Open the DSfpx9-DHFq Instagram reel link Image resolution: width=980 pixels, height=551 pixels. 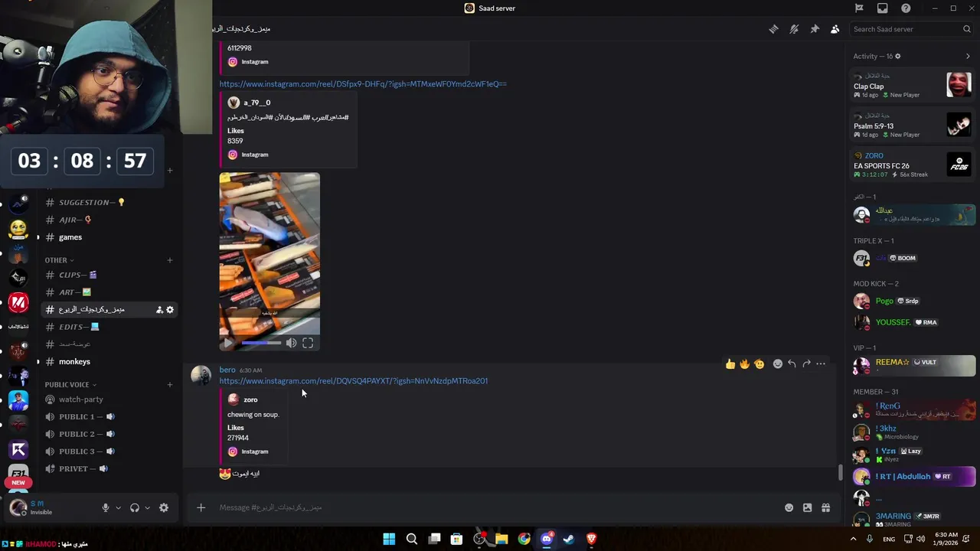pyautogui.click(x=363, y=84)
